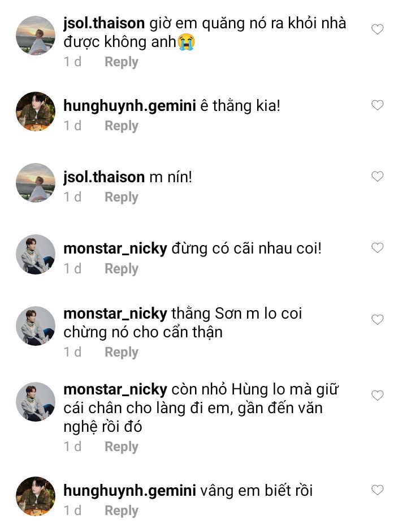
Task: Like the comment "ê thằng kia!"
Action: 377,105
